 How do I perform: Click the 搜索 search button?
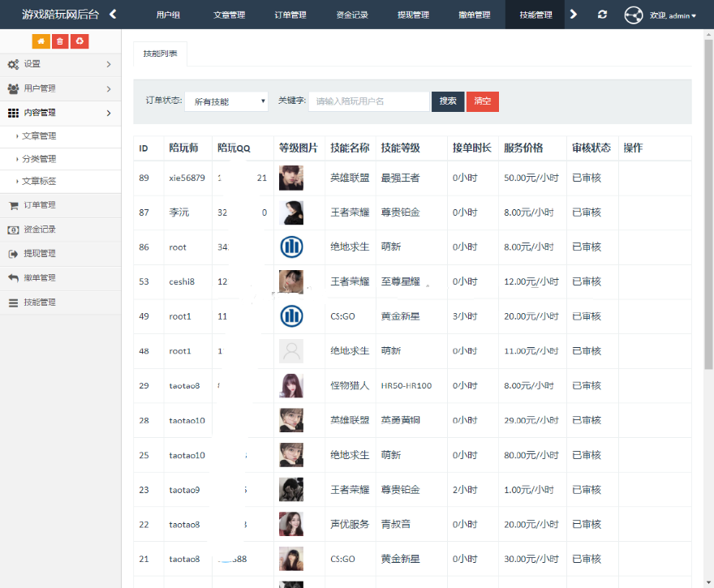pos(448,101)
